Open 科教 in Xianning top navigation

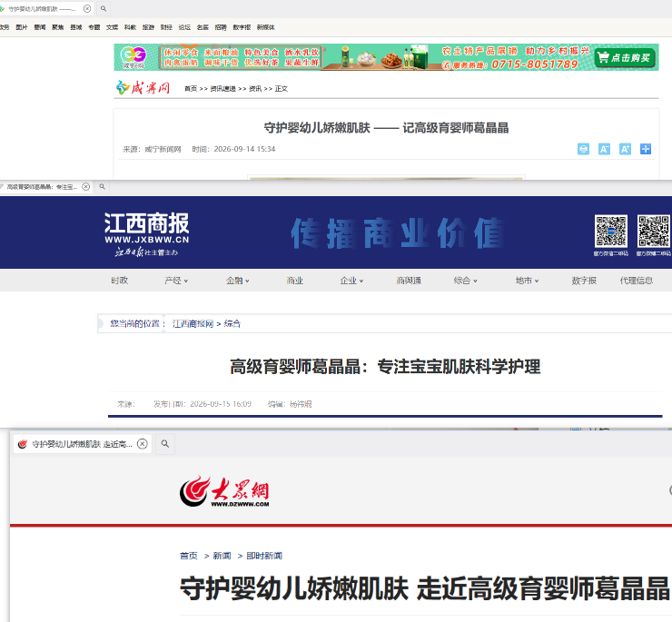[130, 27]
